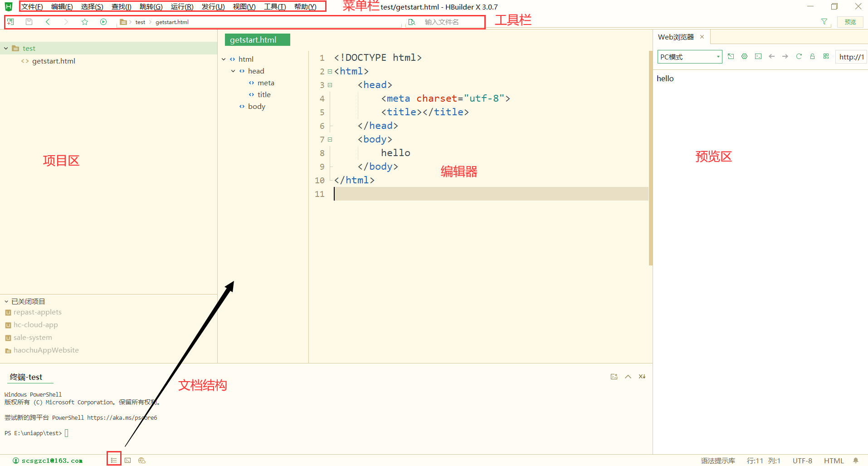This screenshot has height=466, width=868.
Task: Select closed project haochuAppWebsite
Action: [x=46, y=350]
